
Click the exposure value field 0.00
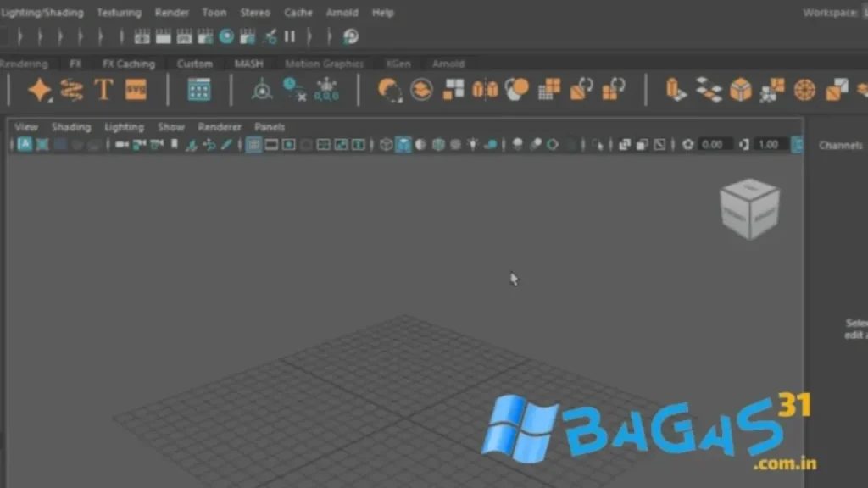click(x=714, y=144)
